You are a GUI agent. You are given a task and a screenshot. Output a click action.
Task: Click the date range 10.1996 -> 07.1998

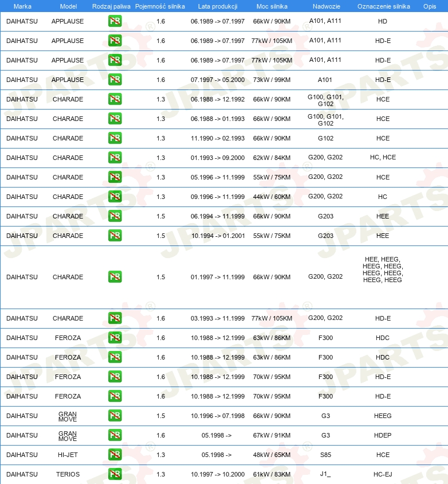218,416
